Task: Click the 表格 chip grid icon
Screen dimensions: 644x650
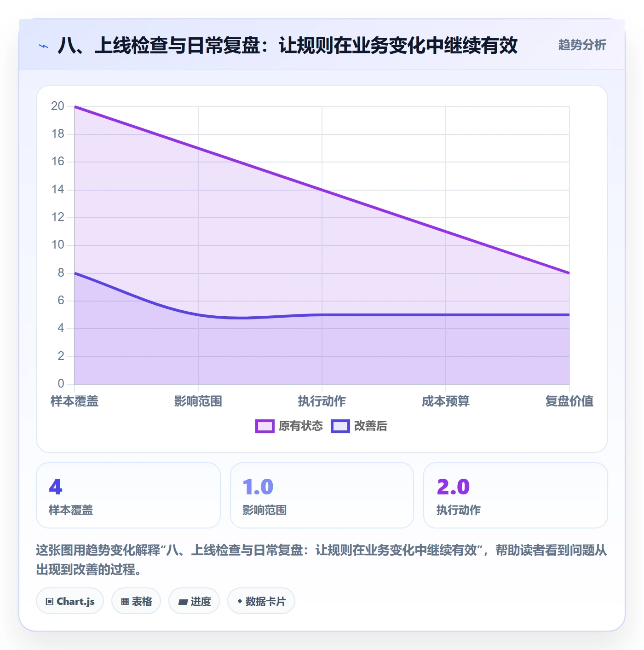Action: 125,602
